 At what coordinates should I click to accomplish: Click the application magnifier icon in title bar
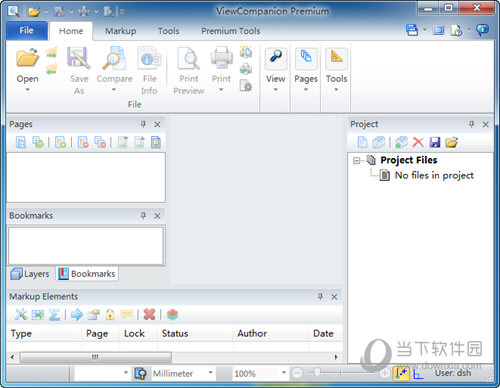(13, 11)
